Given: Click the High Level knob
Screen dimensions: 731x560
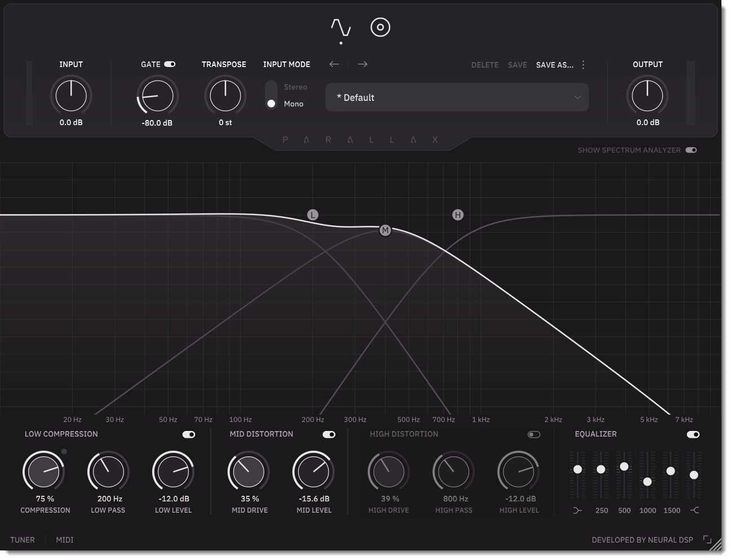Looking at the screenshot, I should pyautogui.click(x=519, y=472).
